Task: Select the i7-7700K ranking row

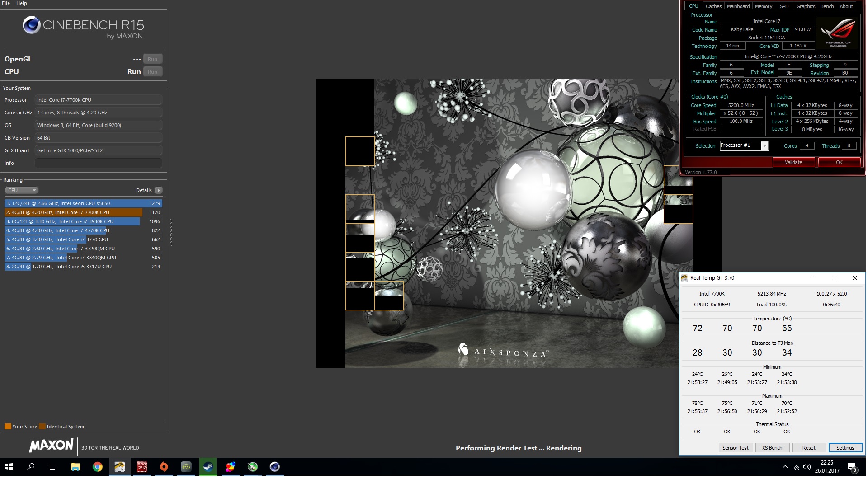Action: point(83,212)
